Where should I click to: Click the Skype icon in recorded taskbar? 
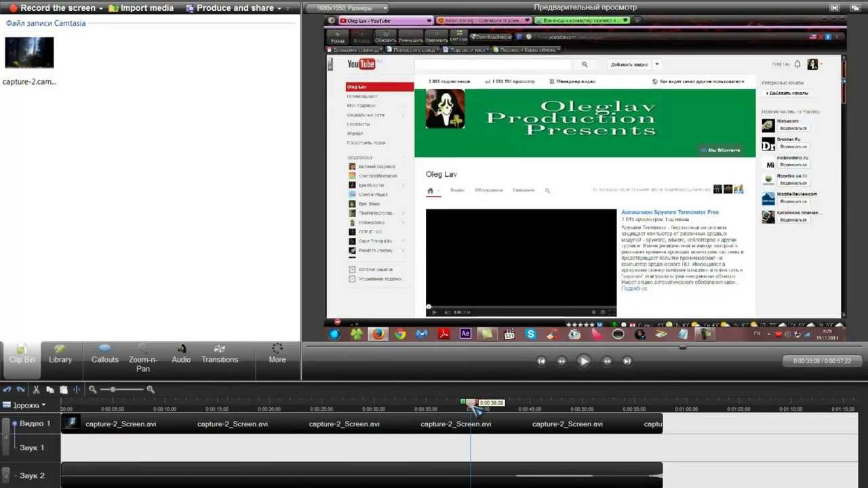pos(531,334)
